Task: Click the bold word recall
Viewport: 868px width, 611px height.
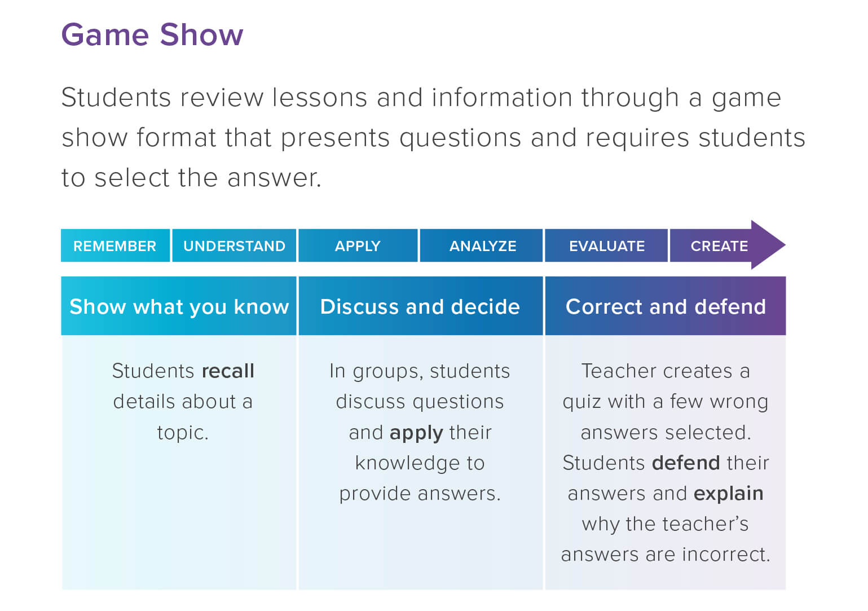Action: pos(228,371)
